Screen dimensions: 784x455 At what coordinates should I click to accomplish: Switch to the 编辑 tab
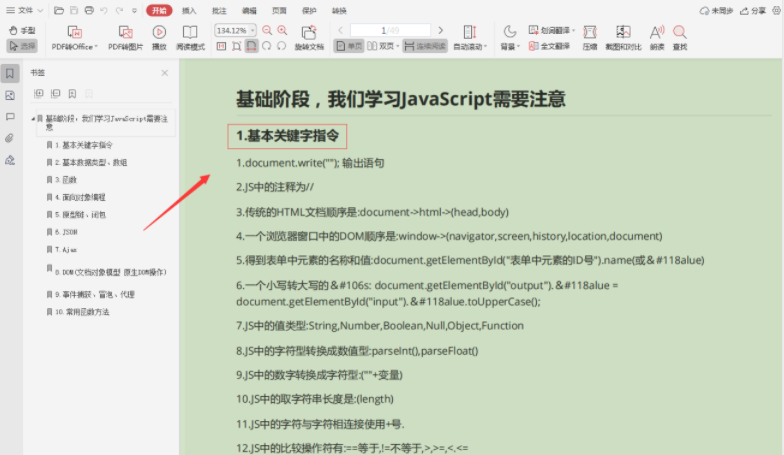click(249, 10)
